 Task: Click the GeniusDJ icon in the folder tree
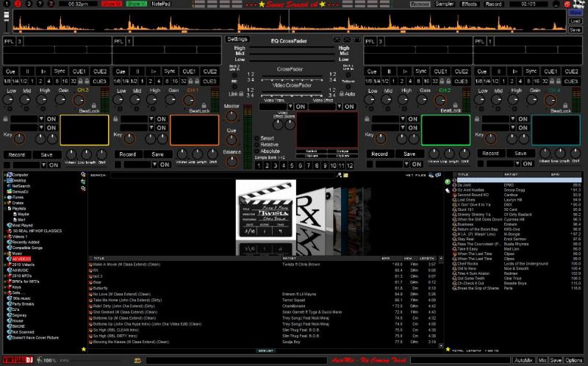(10, 192)
